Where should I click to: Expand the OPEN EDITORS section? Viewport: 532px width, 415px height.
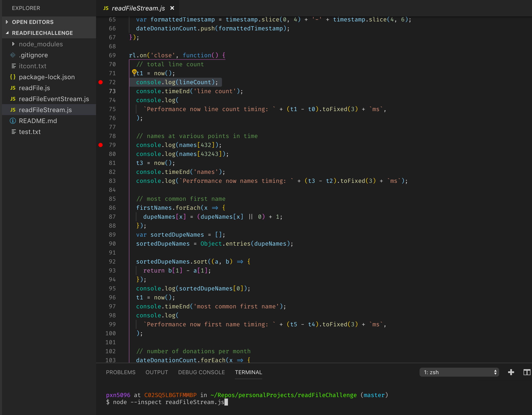[7, 22]
